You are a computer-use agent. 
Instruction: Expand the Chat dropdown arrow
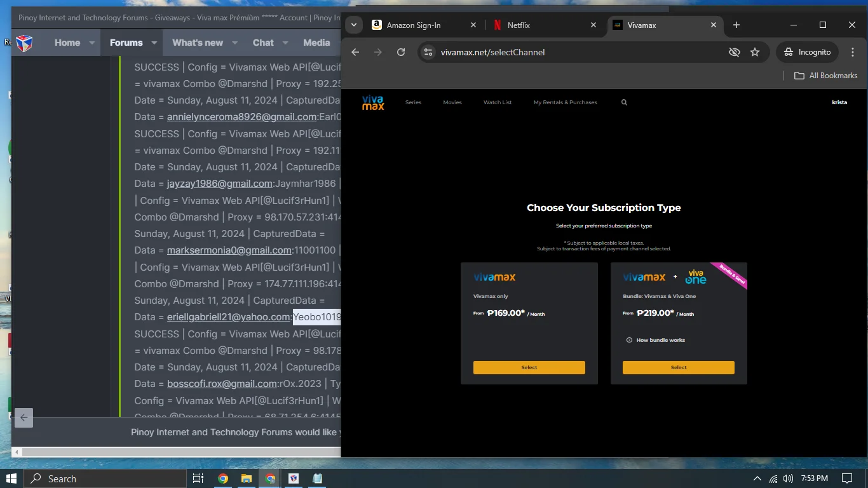point(285,43)
